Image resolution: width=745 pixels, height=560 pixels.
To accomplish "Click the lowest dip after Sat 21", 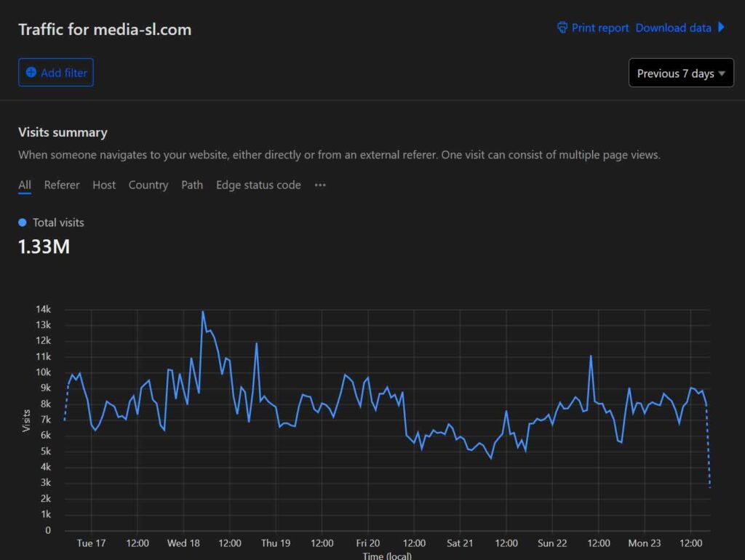I will coord(491,458).
